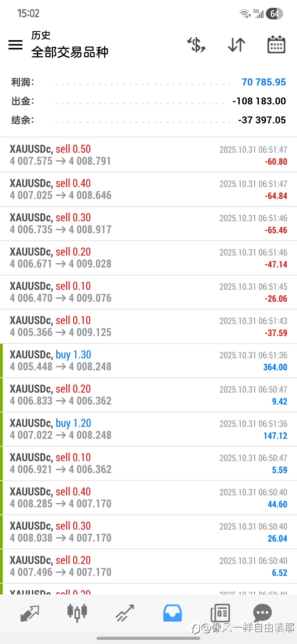Tap the 出金 withdrawal row

coord(148,101)
